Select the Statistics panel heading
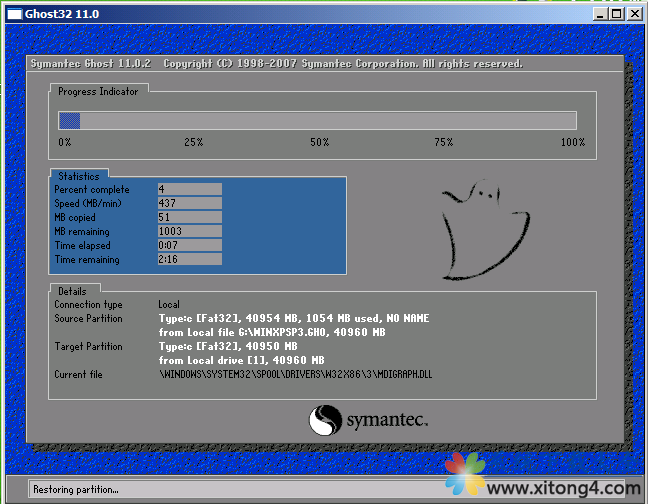Image resolution: width=648 pixels, height=504 pixels. [79, 176]
